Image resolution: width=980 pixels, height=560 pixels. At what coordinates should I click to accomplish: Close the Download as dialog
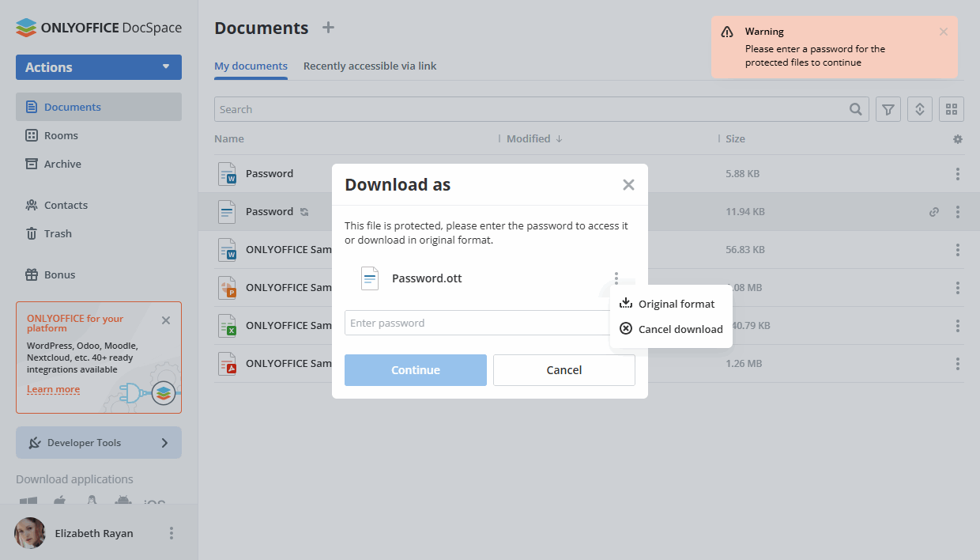point(628,185)
